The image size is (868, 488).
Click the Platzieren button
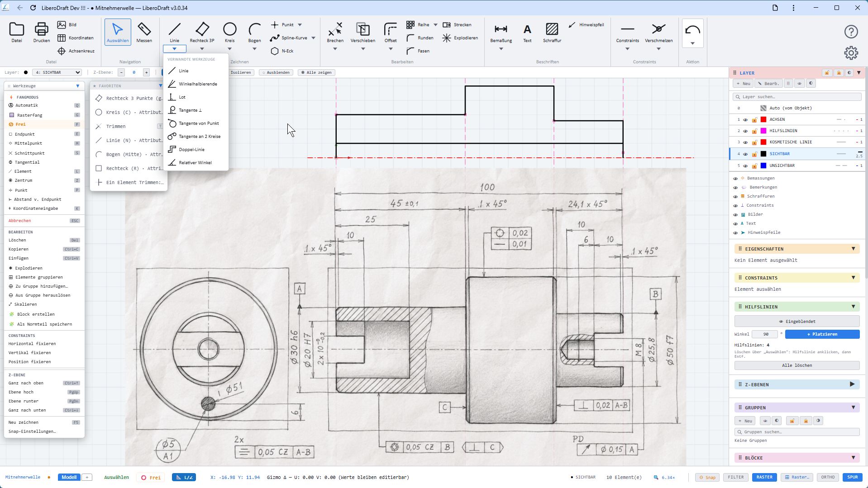click(x=822, y=334)
